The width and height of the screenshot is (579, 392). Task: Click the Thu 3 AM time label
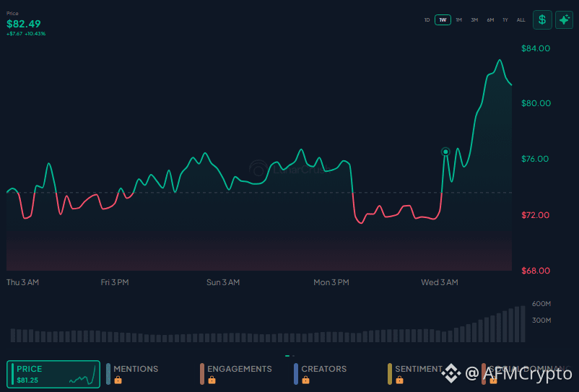pyautogui.click(x=22, y=282)
